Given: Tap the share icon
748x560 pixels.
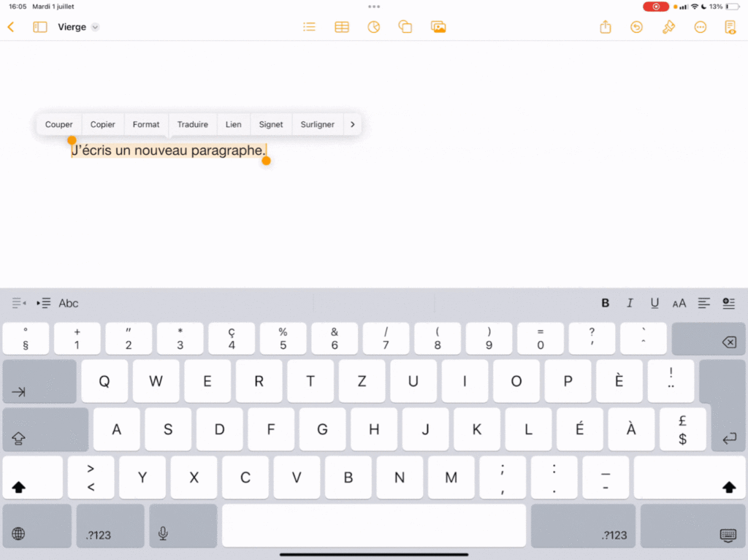Looking at the screenshot, I should [x=606, y=27].
